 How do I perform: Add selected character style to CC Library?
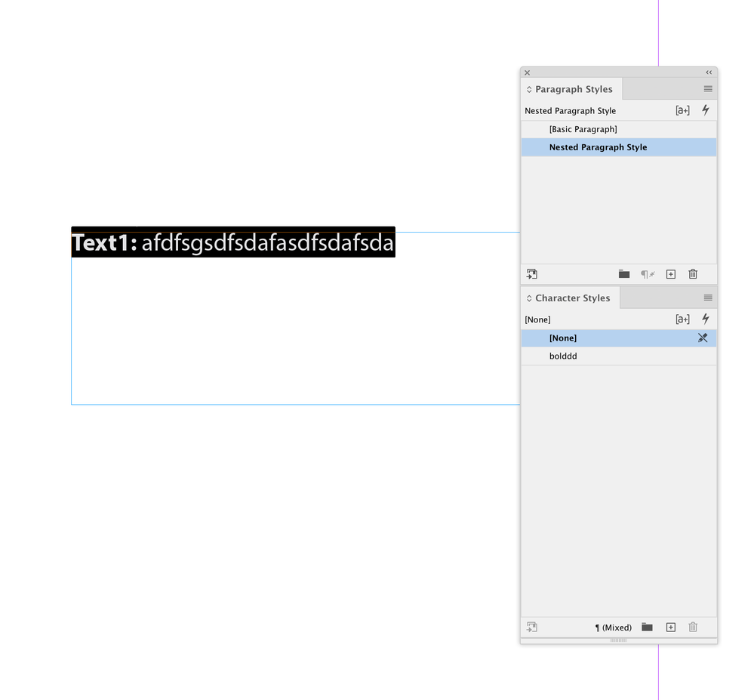531,627
